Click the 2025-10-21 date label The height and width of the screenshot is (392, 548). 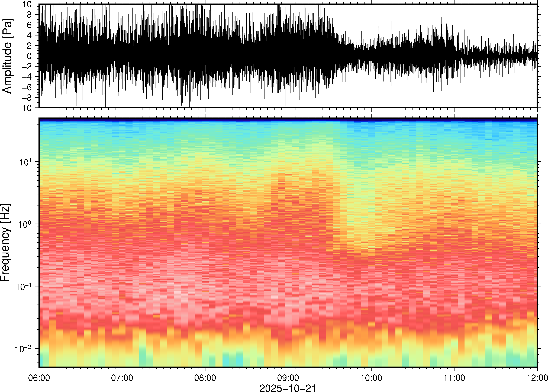click(x=288, y=388)
